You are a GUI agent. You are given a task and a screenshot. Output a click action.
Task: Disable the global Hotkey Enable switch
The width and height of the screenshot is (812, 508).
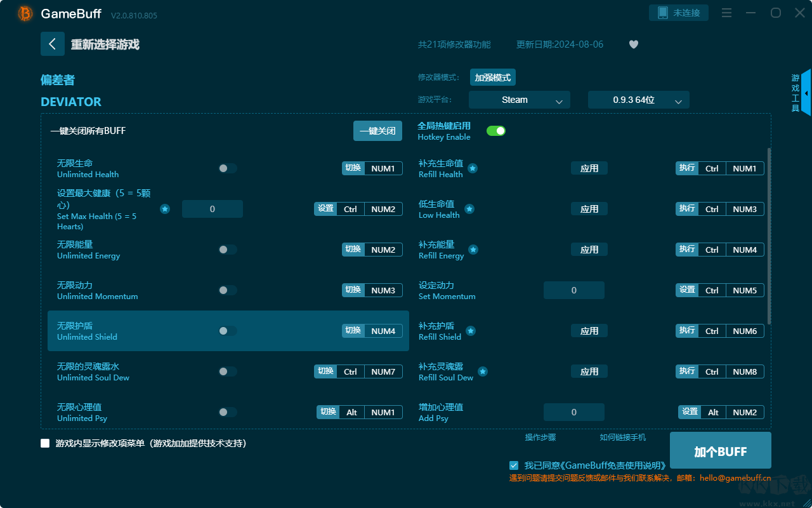click(x=496, y=131)
